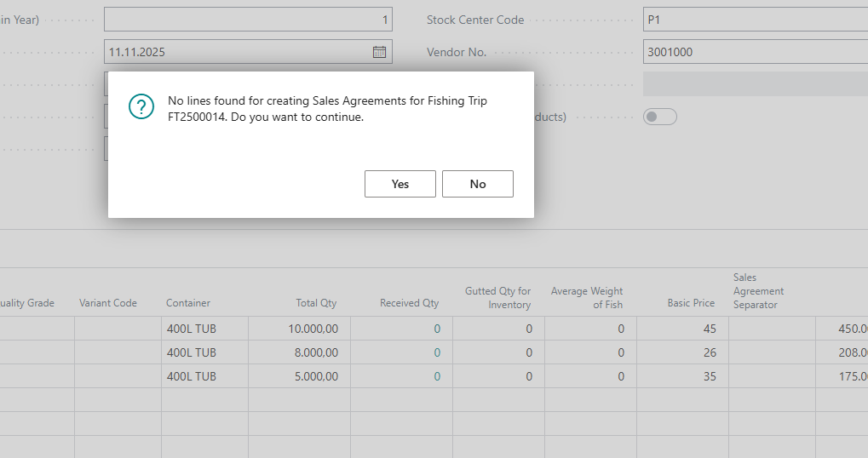Click No in the confirmation dialog

(477, 184)
